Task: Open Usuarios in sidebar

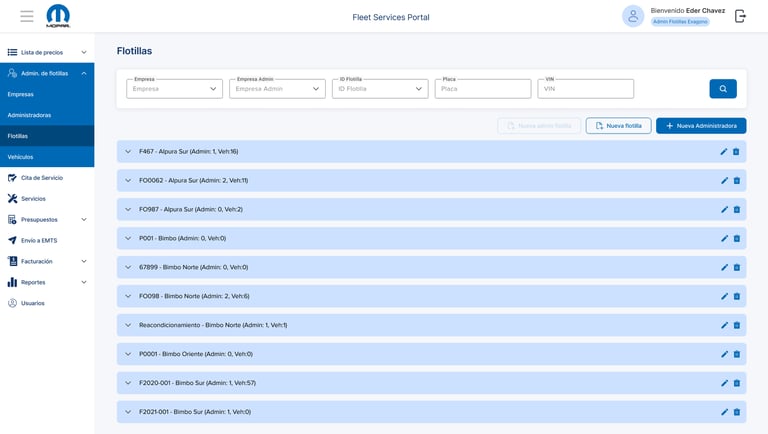Action: click(47, 303)
